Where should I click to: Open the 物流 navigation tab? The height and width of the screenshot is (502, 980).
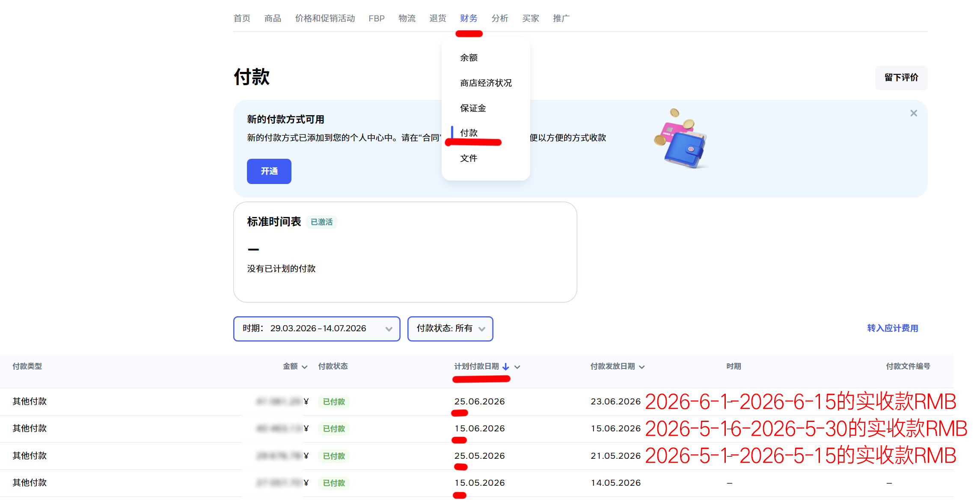click(407, 18)
